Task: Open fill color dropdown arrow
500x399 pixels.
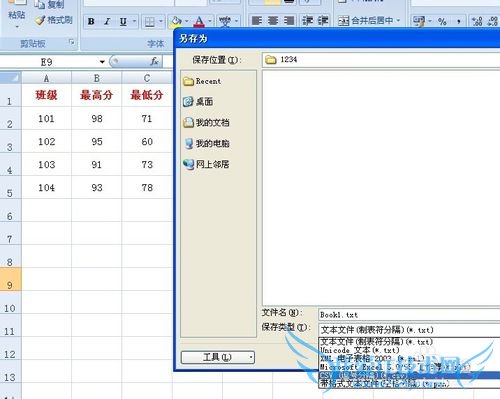Action: (187, 22)
